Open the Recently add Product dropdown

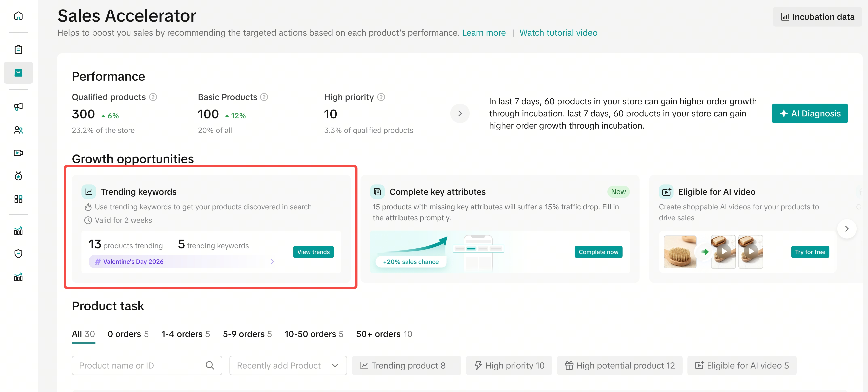tap(288, 365)
